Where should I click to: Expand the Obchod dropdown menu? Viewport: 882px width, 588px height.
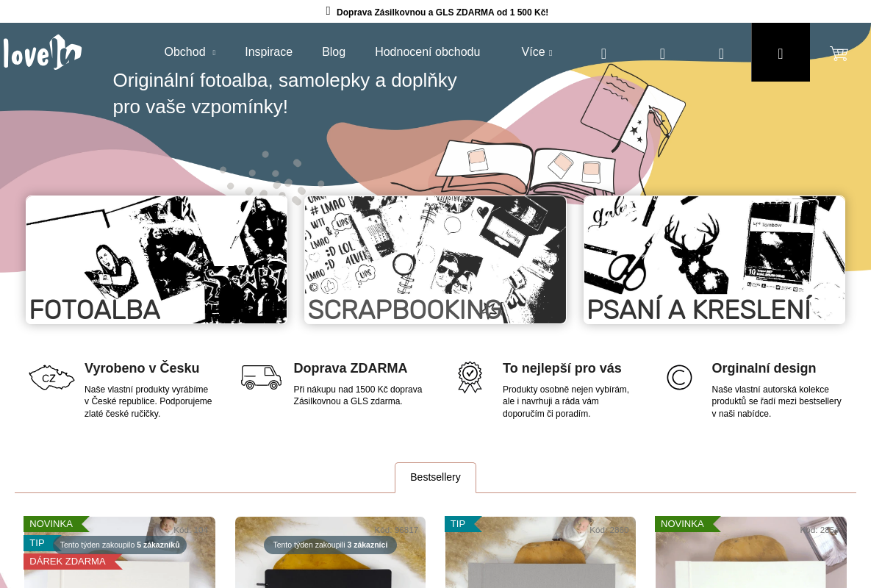tap(190, 52)
